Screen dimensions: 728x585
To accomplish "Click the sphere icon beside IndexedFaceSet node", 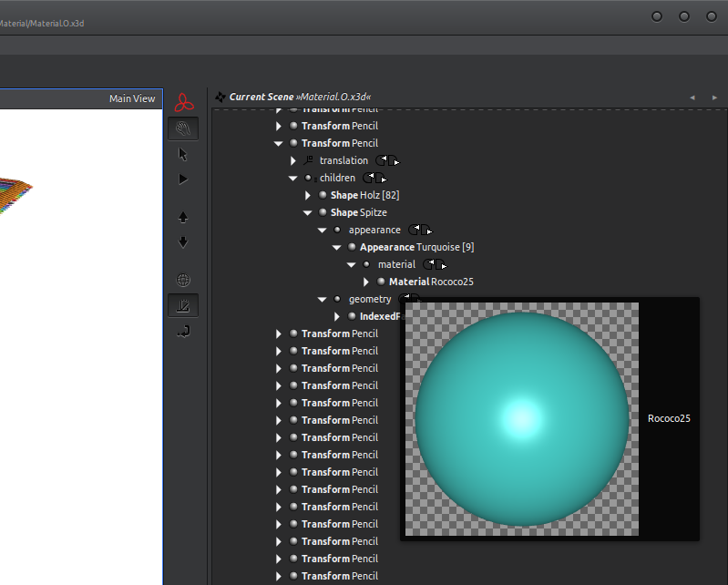I will 352,316.
